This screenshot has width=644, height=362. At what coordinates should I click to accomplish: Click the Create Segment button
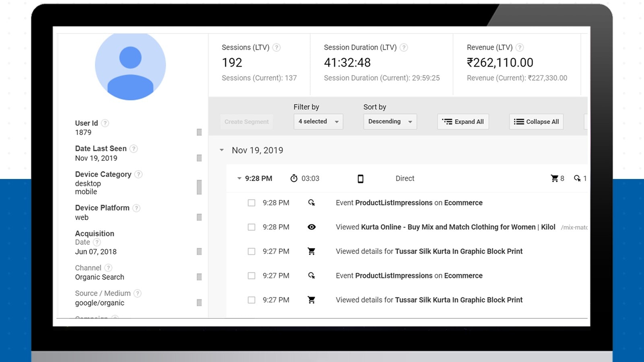tap(246, 121)
